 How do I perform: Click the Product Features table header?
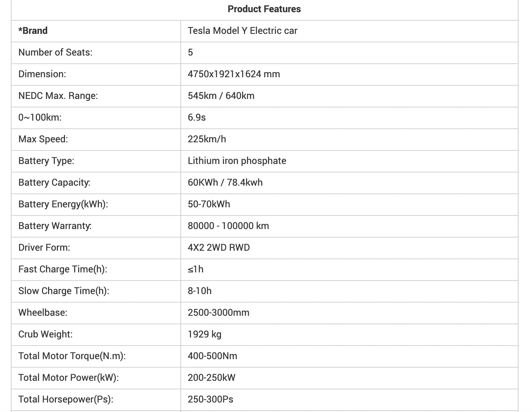(264, 9)
